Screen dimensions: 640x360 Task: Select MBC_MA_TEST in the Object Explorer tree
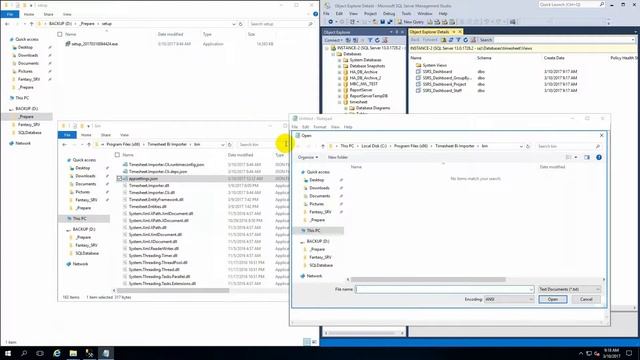coord(363,84)
